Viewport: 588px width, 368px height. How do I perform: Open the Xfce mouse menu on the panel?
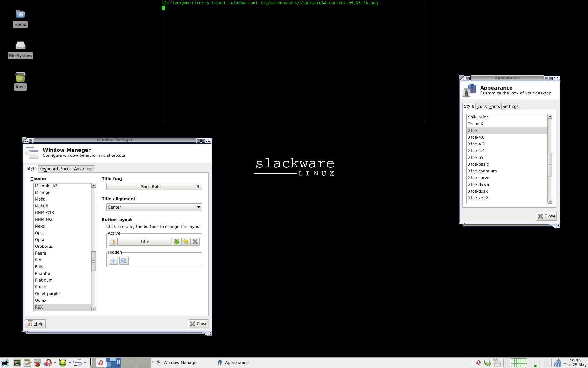click(5, 363)
